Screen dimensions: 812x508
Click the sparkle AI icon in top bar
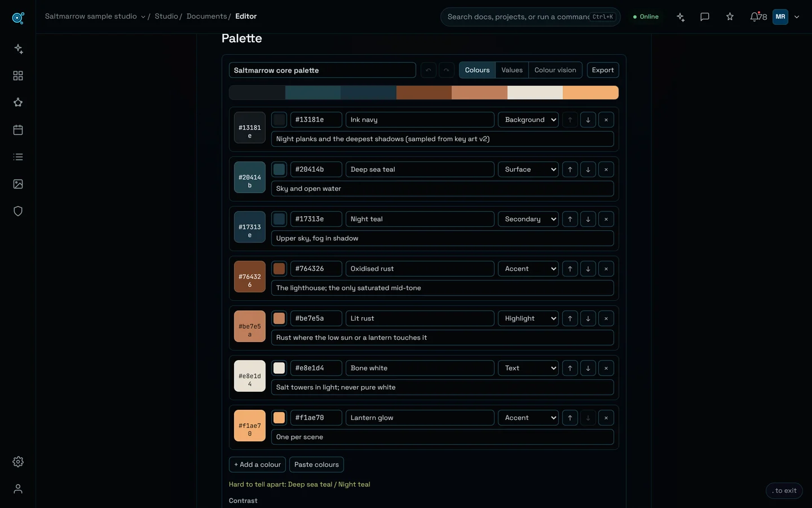pos(681,17)
